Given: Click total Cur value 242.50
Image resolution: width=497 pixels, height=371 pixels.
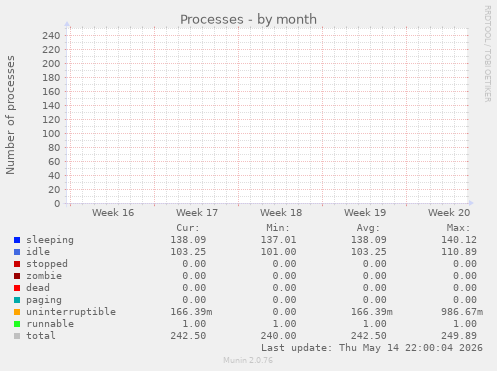Looking at the screenshot, I should coord(188,336).
